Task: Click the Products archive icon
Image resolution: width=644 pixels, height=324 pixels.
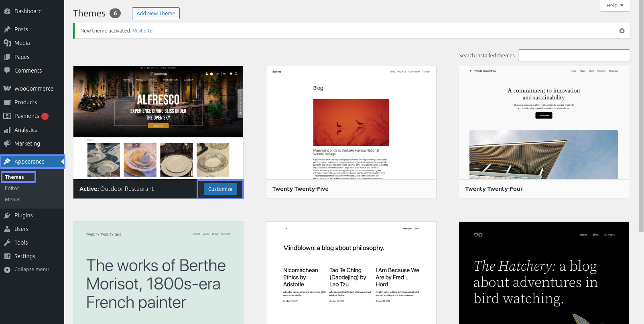Action: click(7, 102)
